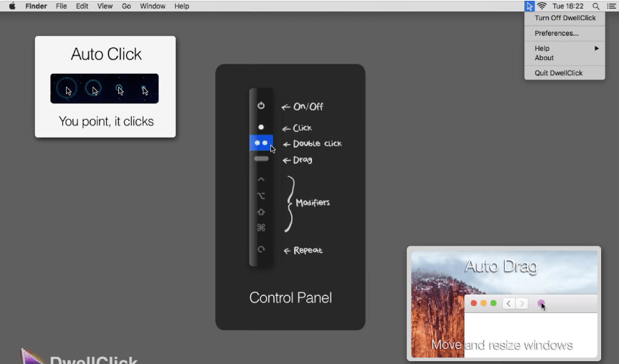Click the DwellClick cursor icon in menu bar
619x364 pixels.
(529, 6)
